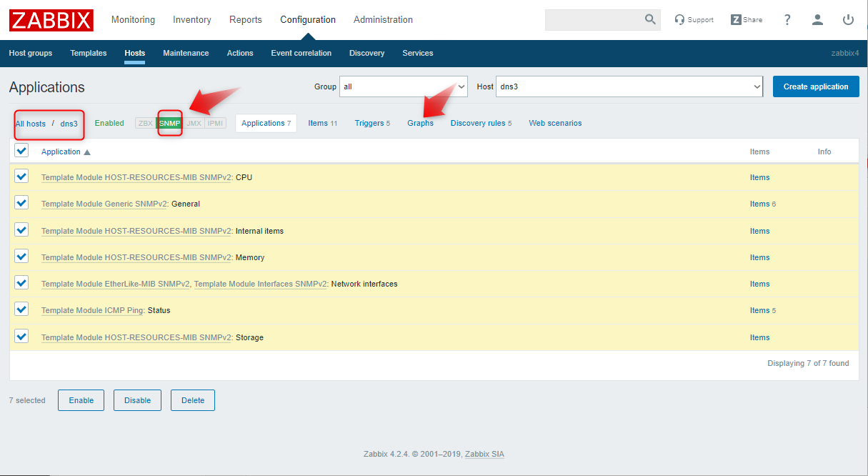
Task: Go to Host groups submenu
Action: tap(31, 53)
